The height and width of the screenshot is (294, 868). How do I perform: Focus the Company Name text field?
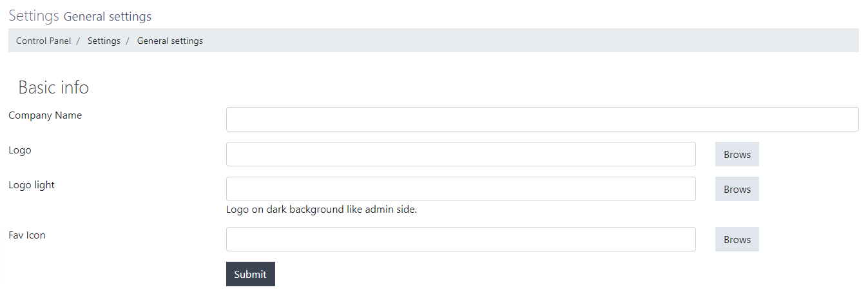pyautogui.click(x=542, y=119)
